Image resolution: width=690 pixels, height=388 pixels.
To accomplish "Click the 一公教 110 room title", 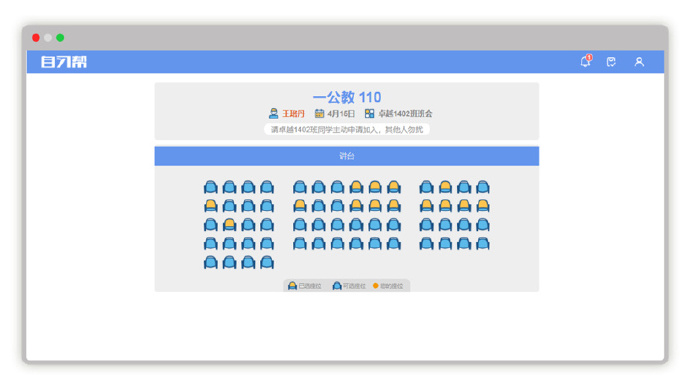I will tap(347, 97).
